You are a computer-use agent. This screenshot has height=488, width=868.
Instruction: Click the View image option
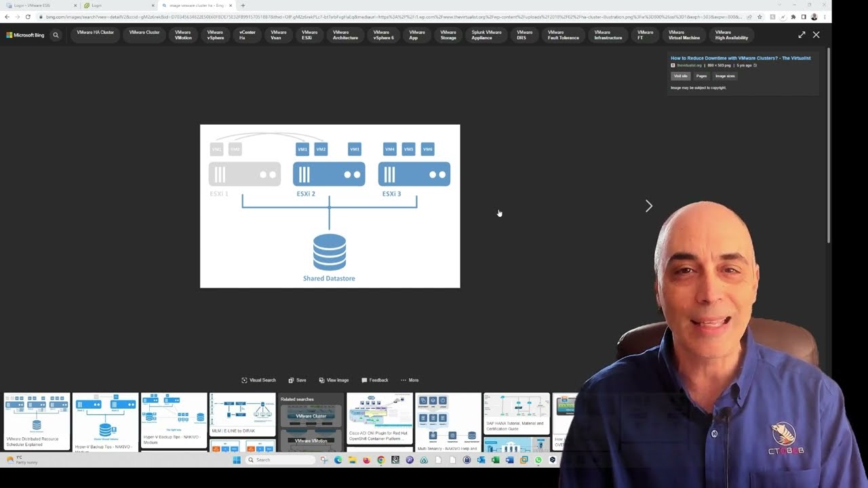point(334,380)
